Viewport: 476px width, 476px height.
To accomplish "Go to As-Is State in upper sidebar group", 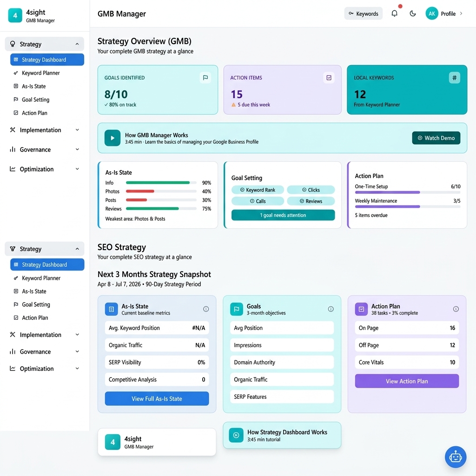I will click(x=47, y=86).
